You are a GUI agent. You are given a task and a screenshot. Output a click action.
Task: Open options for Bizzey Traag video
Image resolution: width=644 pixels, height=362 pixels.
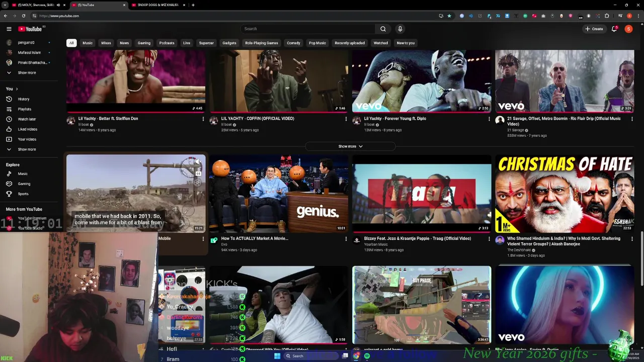click(489, 239)
